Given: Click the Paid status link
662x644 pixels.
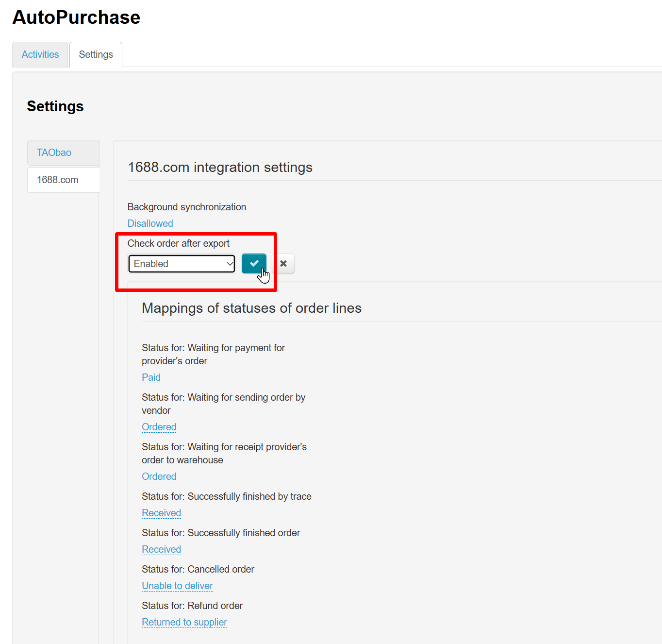Looking at the screenshot, I should 151,377.
